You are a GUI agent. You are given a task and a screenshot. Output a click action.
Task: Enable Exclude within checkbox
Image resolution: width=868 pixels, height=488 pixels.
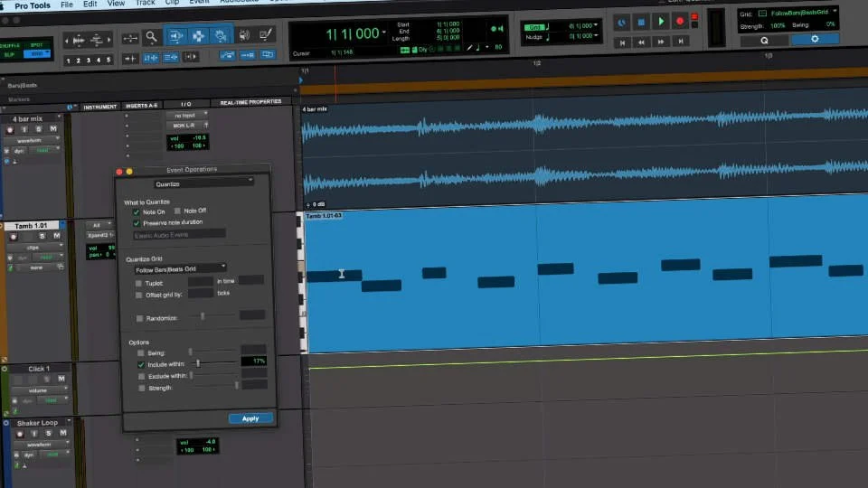point(141,376)
